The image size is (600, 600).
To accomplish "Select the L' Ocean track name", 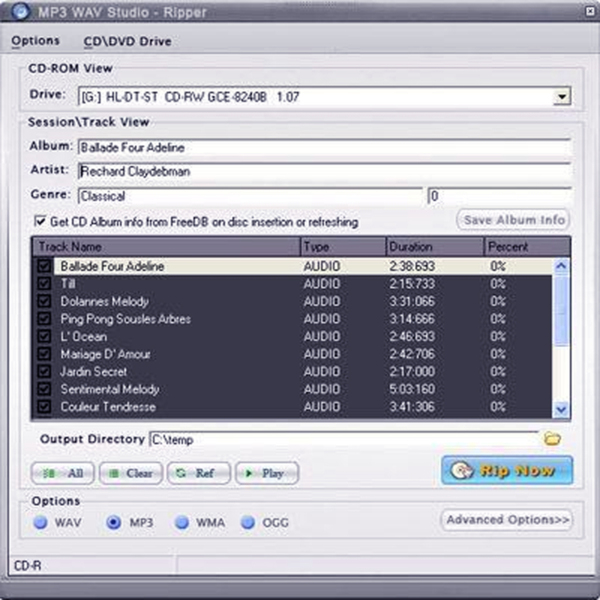I will (x=83, y=336).
